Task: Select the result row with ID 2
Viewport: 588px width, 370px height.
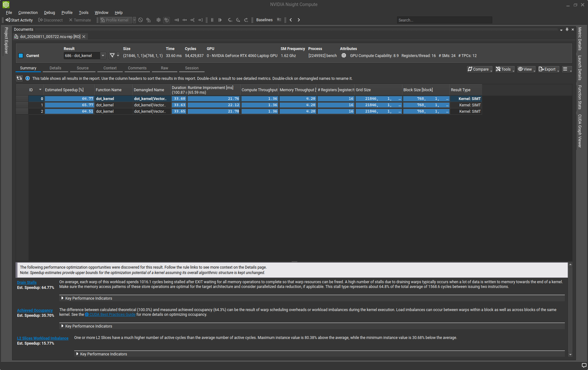Action: coord(249,112)
